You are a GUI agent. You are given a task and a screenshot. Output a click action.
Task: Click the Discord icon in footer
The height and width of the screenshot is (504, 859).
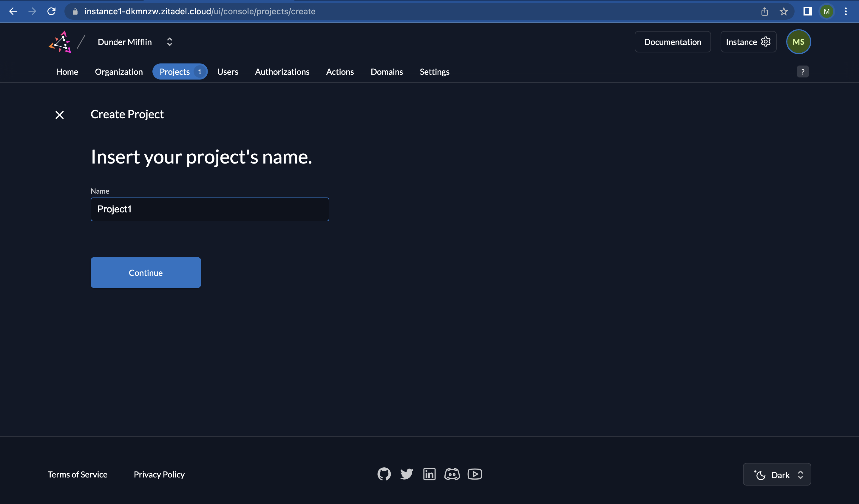coord(452,474)
